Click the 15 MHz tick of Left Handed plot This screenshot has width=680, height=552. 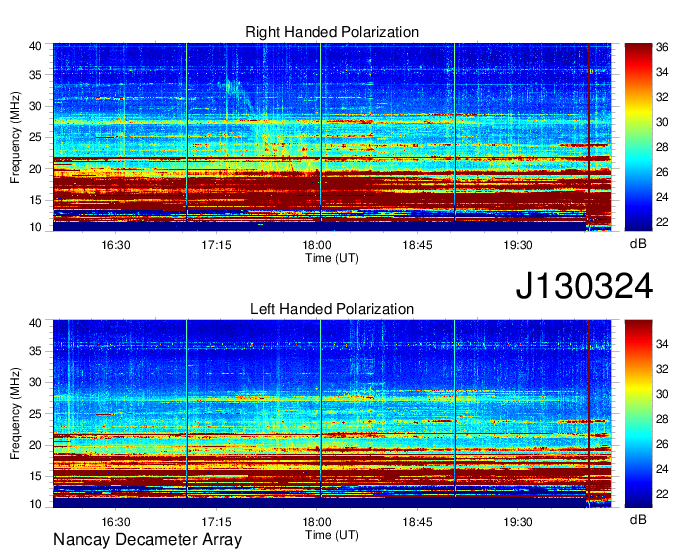click(x=35, y=477)
